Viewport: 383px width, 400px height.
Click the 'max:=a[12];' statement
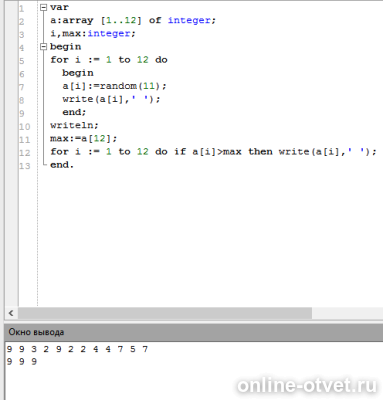tap(84, 138)
